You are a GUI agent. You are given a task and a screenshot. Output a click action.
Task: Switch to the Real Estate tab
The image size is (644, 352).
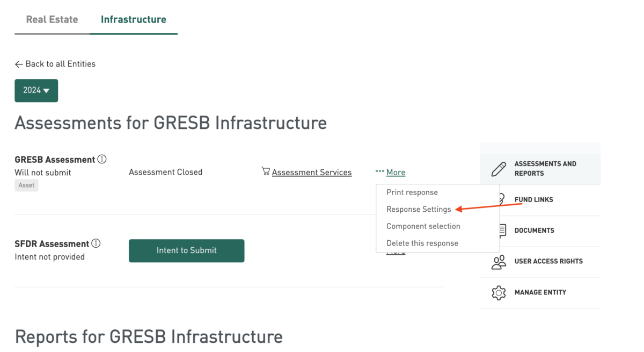pos(52,19)
